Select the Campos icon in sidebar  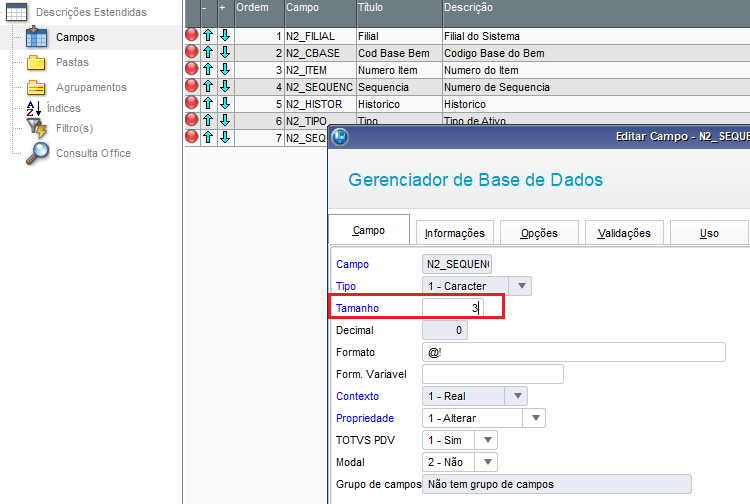pyautogui.click(x=36, y=37)
